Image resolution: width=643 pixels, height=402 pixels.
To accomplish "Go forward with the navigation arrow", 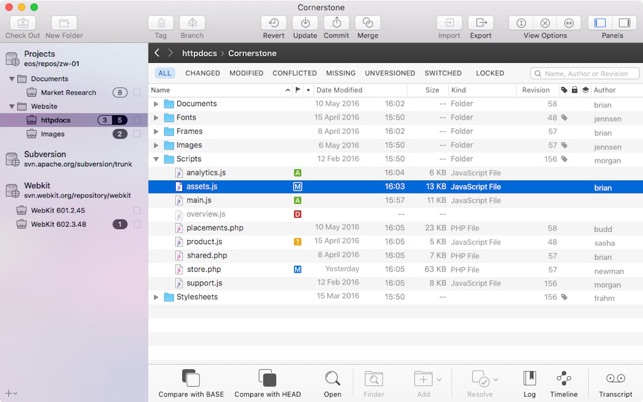I will pyautogui.click(x=170, y=53).
